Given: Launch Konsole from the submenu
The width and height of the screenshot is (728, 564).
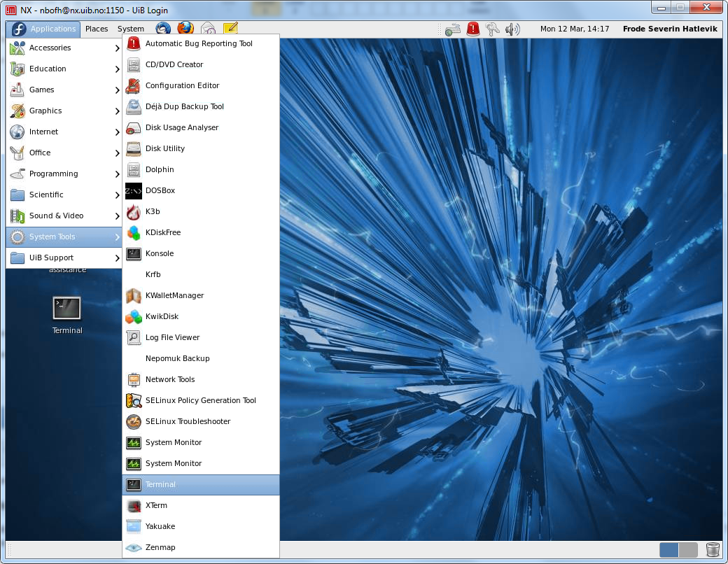Looking at the screenshot, I should point(201,253).
